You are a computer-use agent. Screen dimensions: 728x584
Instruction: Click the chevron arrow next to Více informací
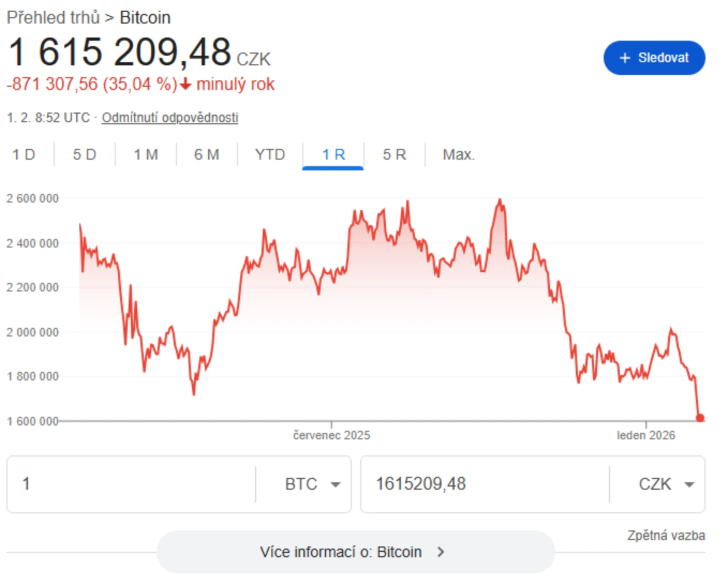[441, 552]
